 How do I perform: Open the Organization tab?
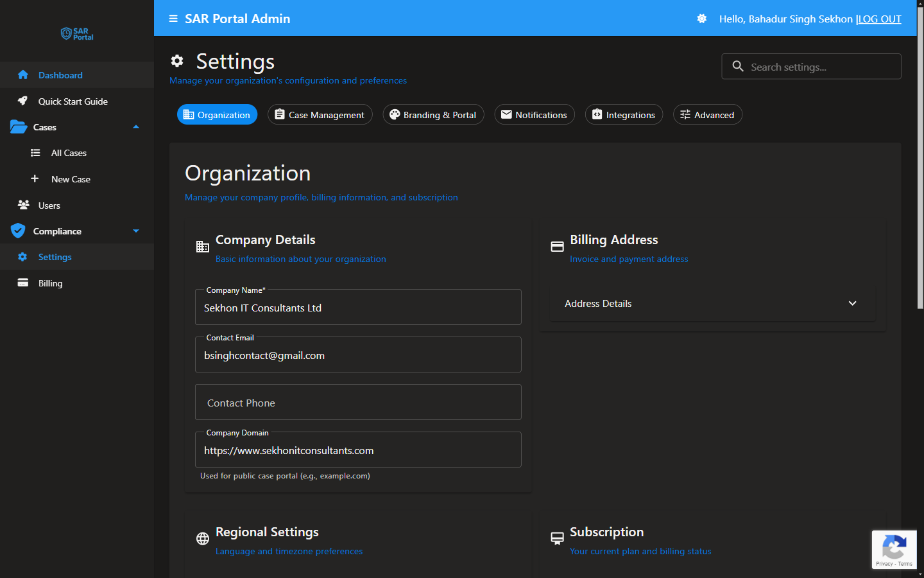point(217,114)
